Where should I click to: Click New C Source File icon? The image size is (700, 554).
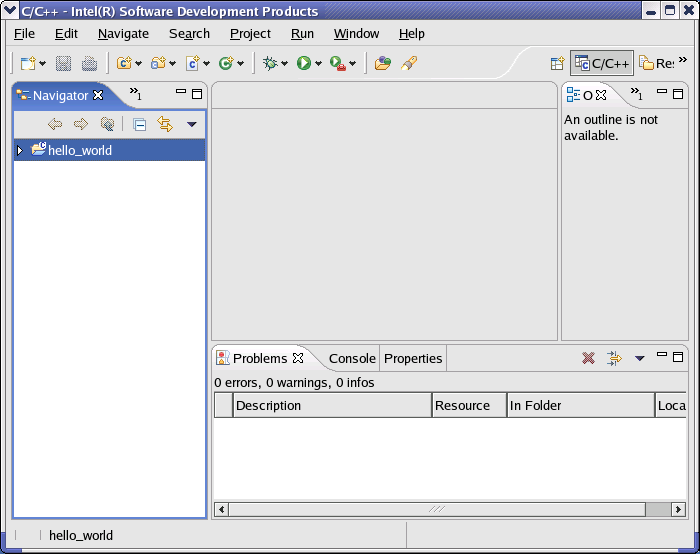tap(192, 63)
